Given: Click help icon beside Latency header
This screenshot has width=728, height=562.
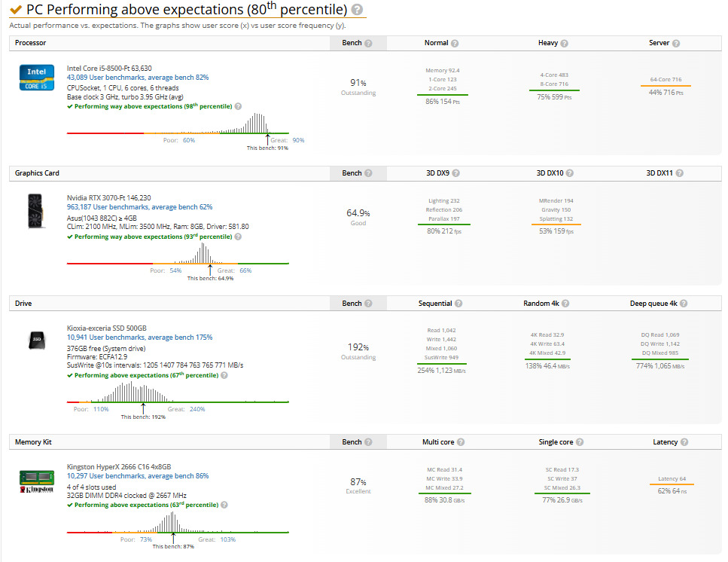Looking at the screenshot, I should pyautogui.click(x=685, y=442).
